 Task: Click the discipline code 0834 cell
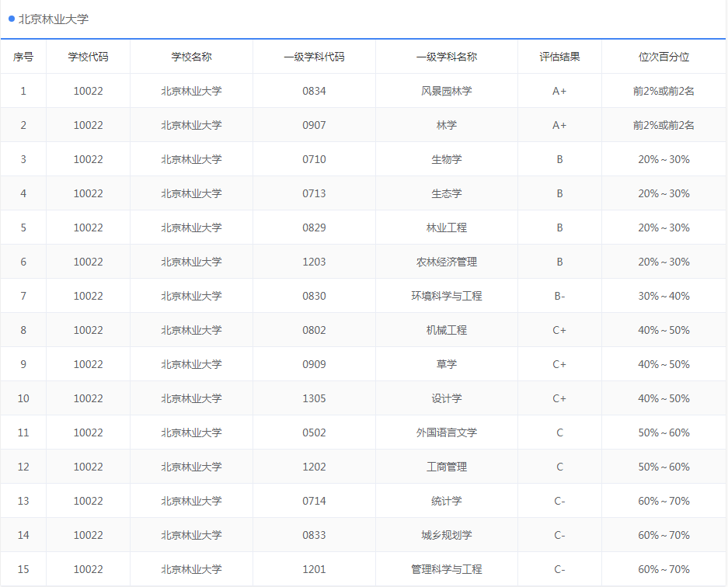click(x=313, y=91)
